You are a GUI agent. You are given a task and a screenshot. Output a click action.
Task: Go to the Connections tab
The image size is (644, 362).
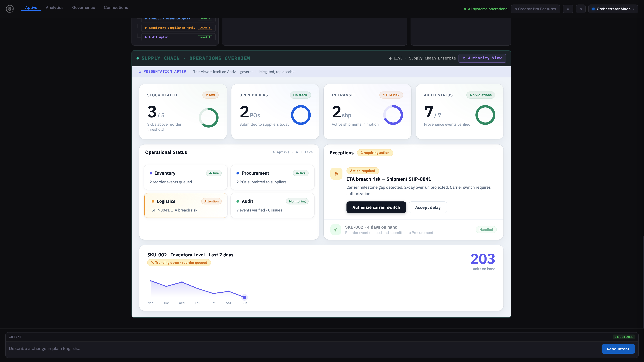[x=116, y=8]
